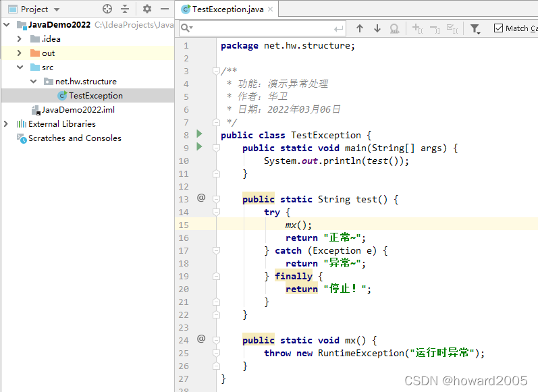Click the run arrow beside main method
Image resolution: width=538 pixels, height=392 pixels.
click(x=199, y=147)
